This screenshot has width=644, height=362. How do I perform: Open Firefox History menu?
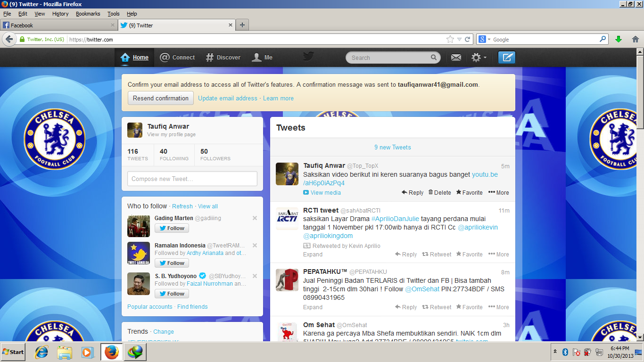click(x=60, y=14)
